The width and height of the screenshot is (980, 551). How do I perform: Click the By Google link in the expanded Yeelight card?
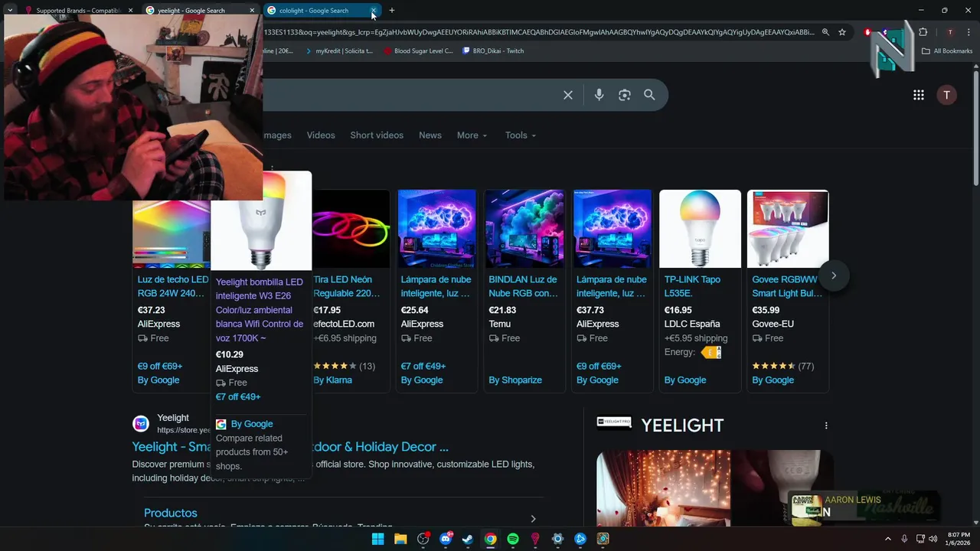[252, 424]
